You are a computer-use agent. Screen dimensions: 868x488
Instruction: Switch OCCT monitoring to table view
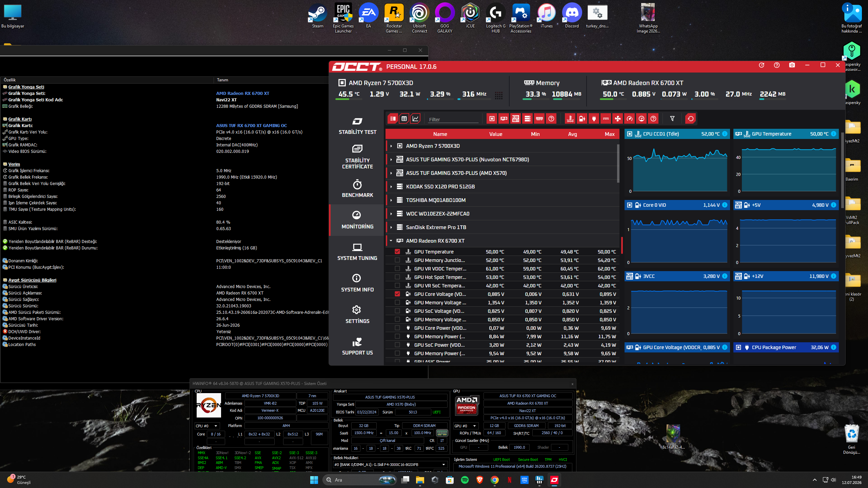coord(404,119)
